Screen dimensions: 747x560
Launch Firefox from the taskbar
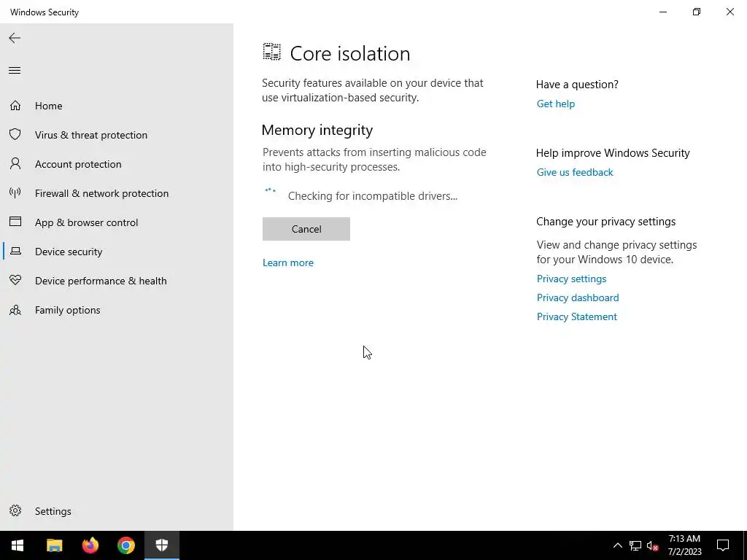pyautogui.click(x=90, y=545)
